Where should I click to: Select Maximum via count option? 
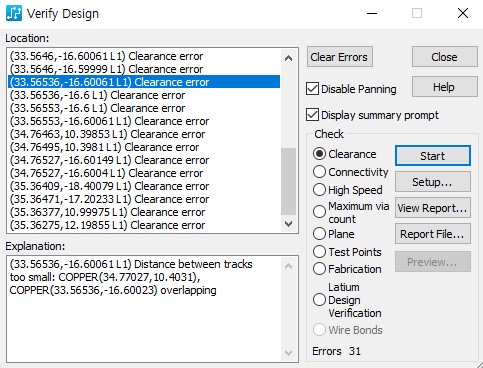319,211
